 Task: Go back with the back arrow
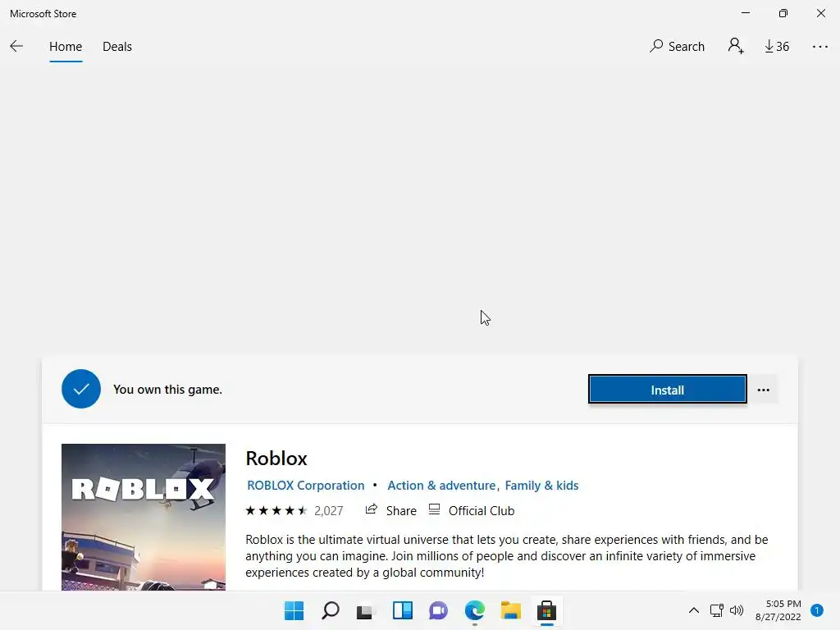(16, 47)
